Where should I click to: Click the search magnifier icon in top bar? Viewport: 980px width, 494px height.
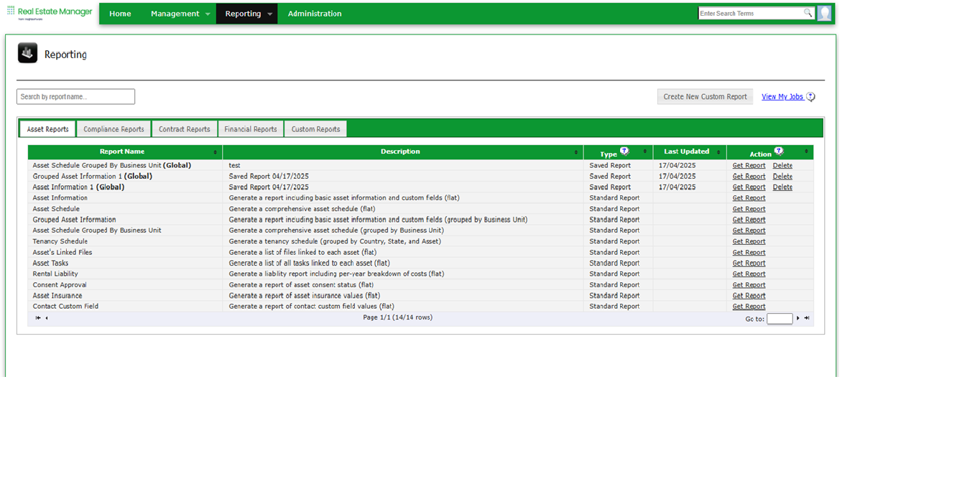(x=808, y=13)
